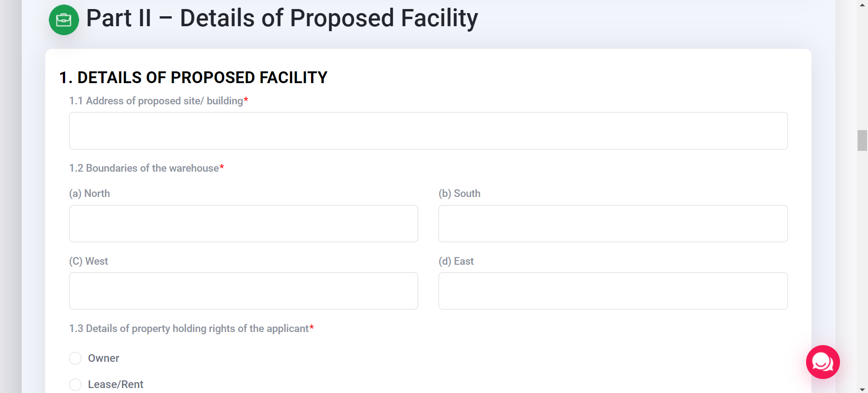Click the North boundary text box
The height and width of the screenshot is (393, 868).
(x=243, y=223)
